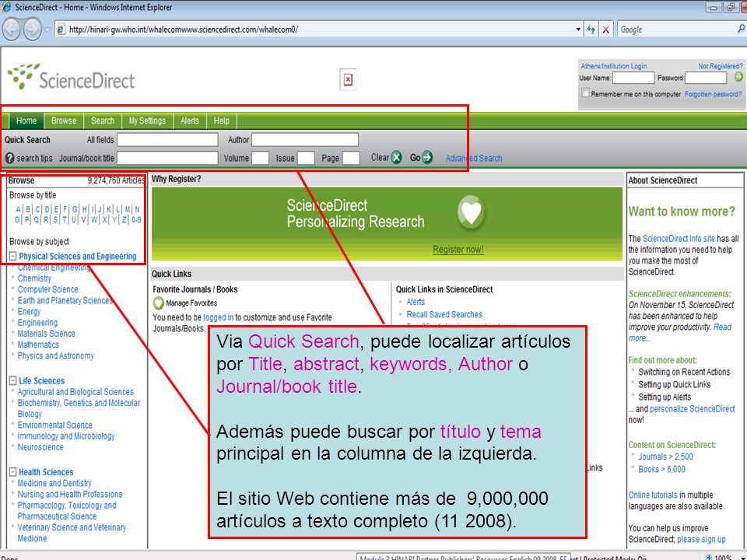
Task: Click the Online tutorials link
Action: tap(653, 495)
